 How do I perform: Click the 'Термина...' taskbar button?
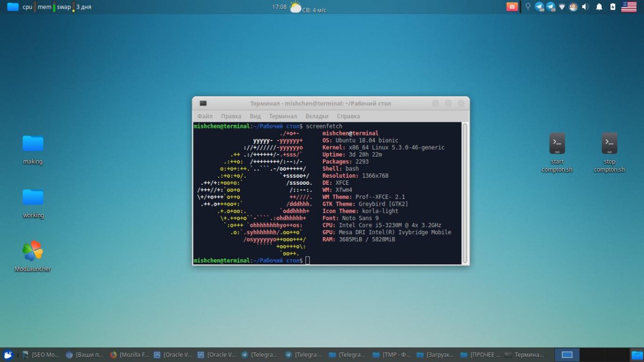click(x=524, y=355)
